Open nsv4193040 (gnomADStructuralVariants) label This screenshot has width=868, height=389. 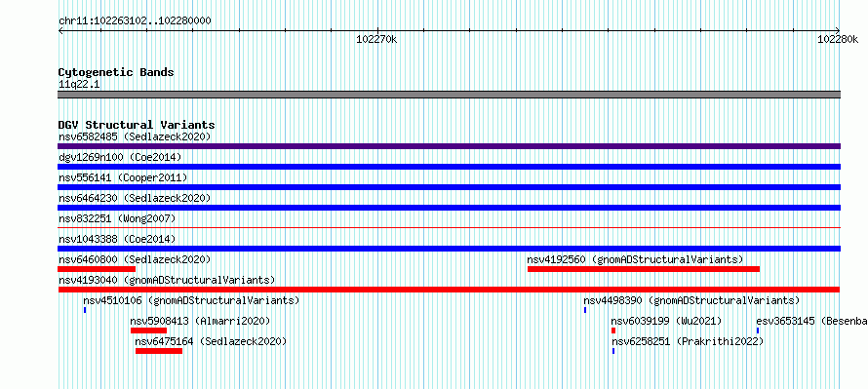167,280
